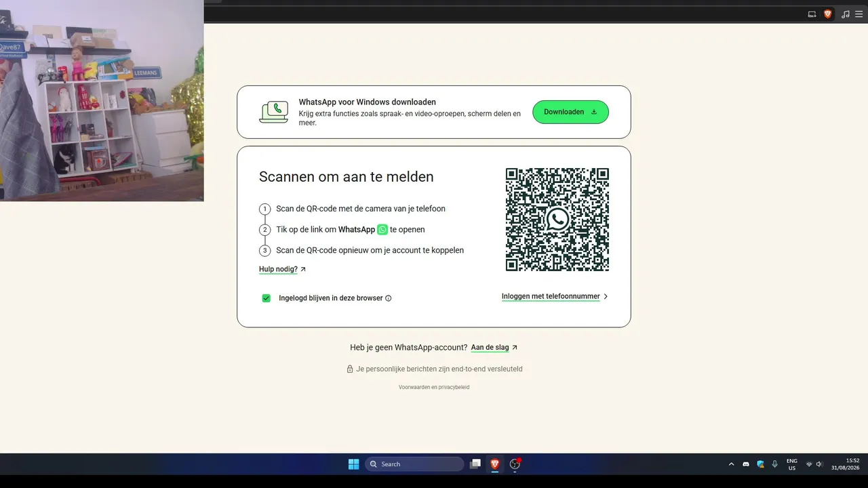Click the green WhatsApp logo in step 2
The width and height of the screenshot is (868, 488).
[382, 230]
